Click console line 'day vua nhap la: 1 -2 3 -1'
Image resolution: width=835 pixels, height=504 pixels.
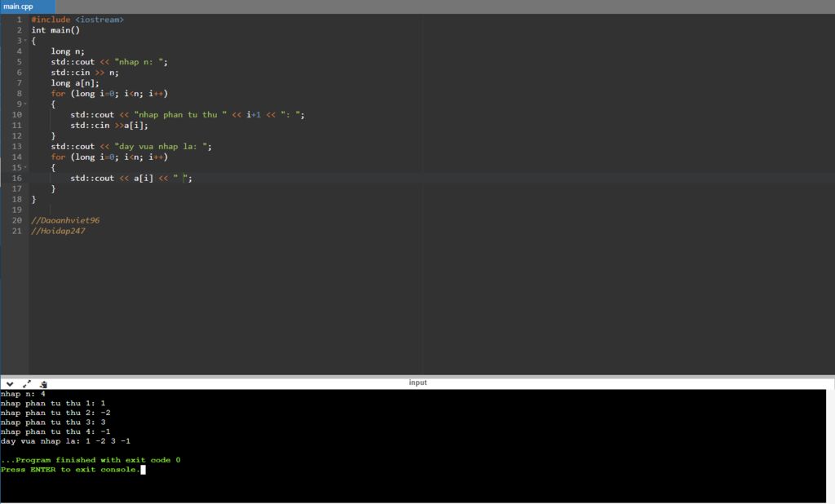[65, 441]
